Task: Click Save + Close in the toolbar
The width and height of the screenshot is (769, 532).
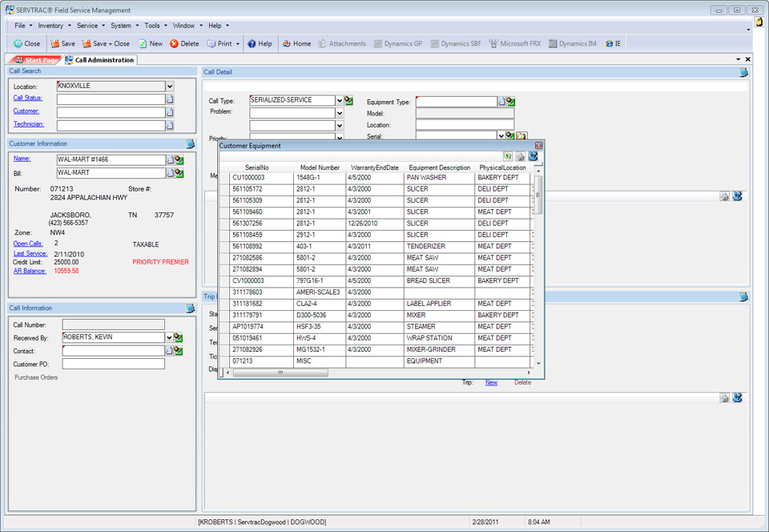Action: [106, 43]
